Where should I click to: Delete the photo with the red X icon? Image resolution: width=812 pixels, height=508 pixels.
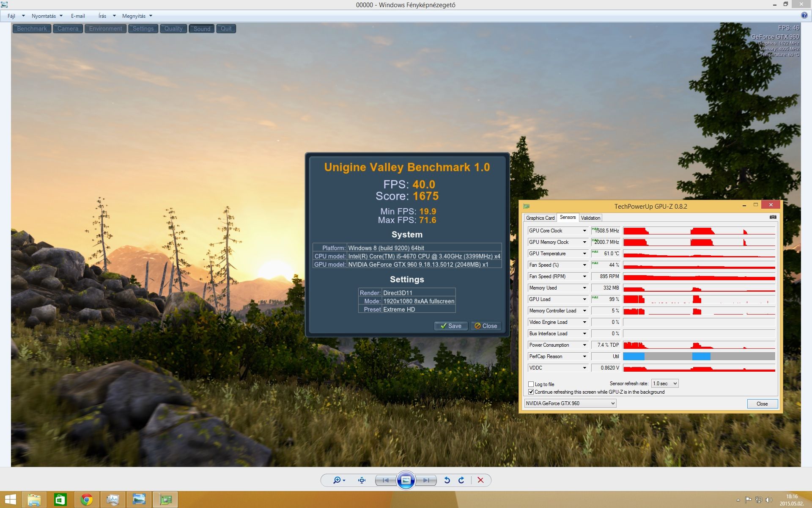pos(480,480)
